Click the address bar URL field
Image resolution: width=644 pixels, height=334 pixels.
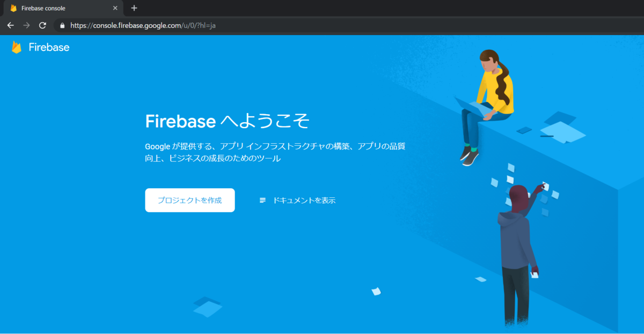(349, 25)
